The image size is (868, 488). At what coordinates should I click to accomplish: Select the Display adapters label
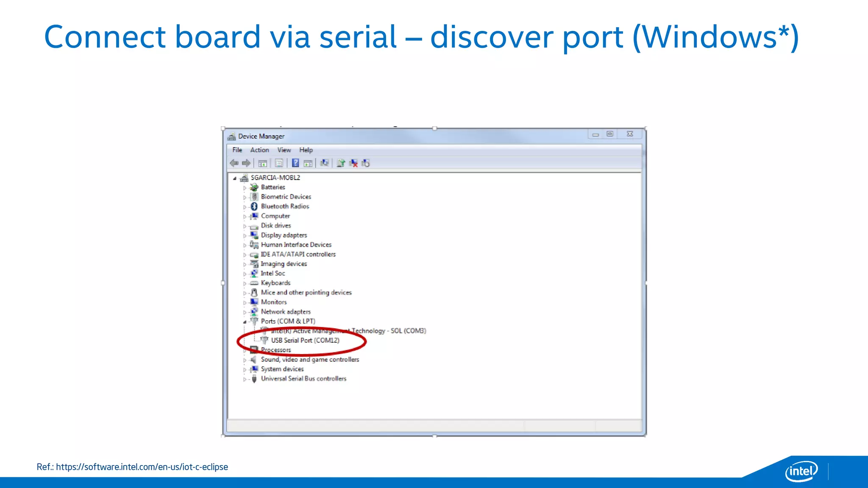coord(284,235)
